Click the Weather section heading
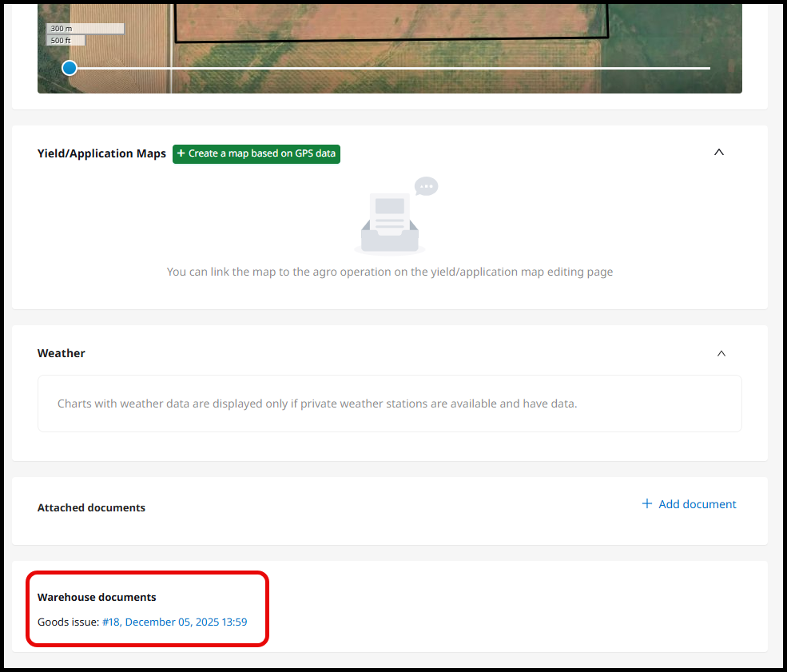 coord(62,353)
